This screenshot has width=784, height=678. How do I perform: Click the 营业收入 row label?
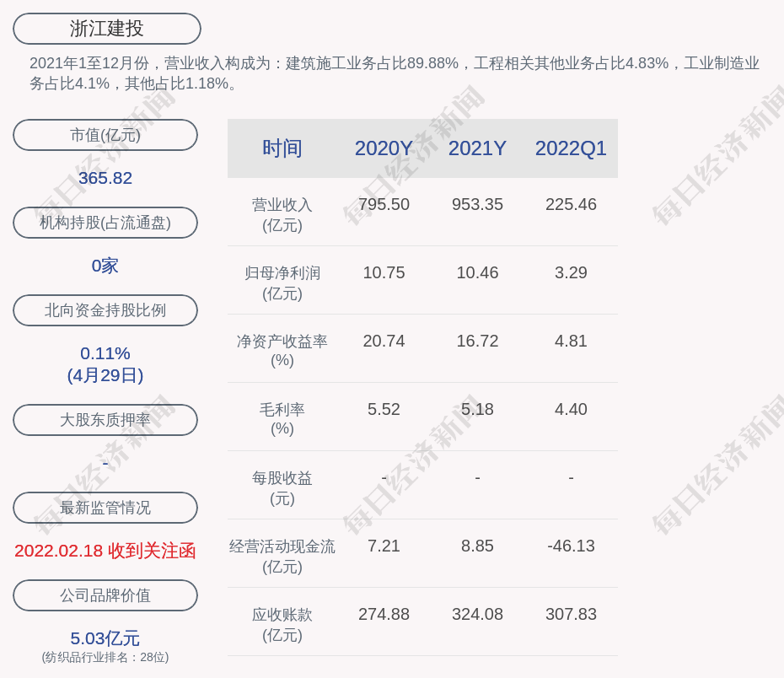click(x=282, y=214)
